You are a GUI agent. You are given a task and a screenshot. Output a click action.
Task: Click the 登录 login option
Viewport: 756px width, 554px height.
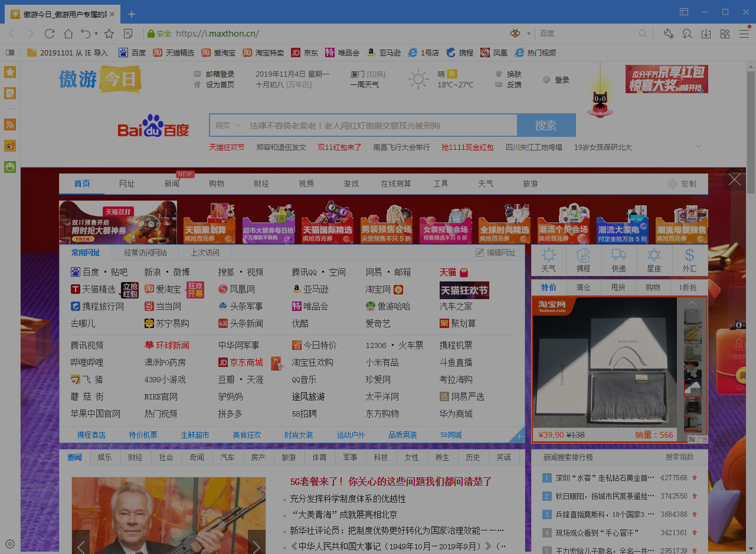[561, 79]
